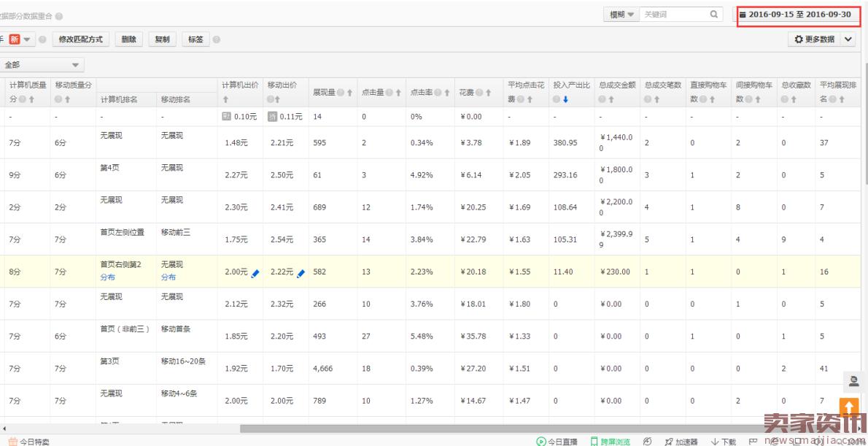Click pencil icon beside 2.00元 desktop bid
868x446 pixels.
[255, 272]
